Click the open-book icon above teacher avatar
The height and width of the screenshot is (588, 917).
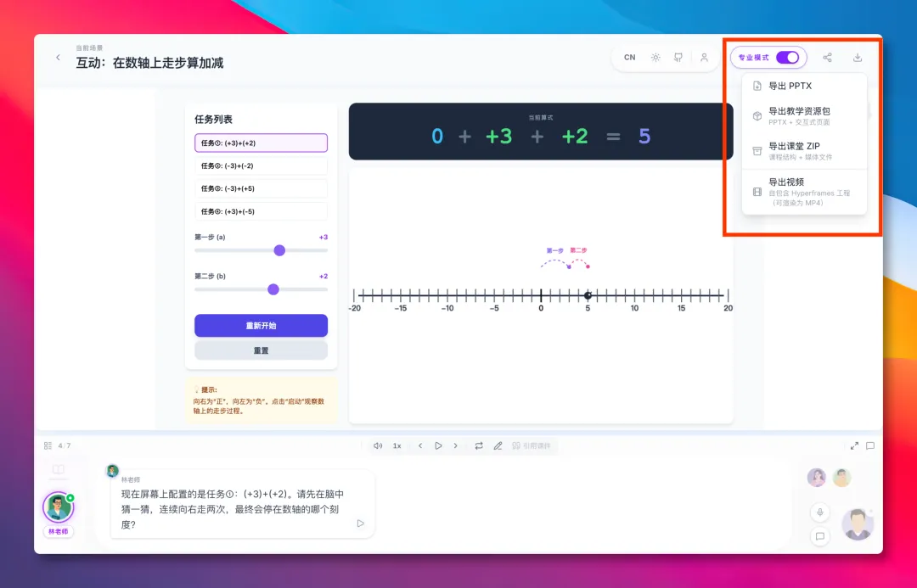tap(59, 469)
